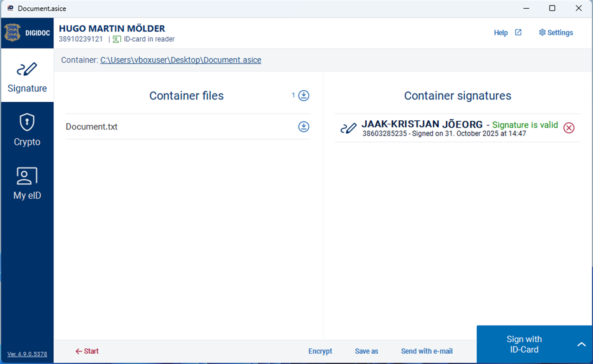Close the Document.asice window

579,8
